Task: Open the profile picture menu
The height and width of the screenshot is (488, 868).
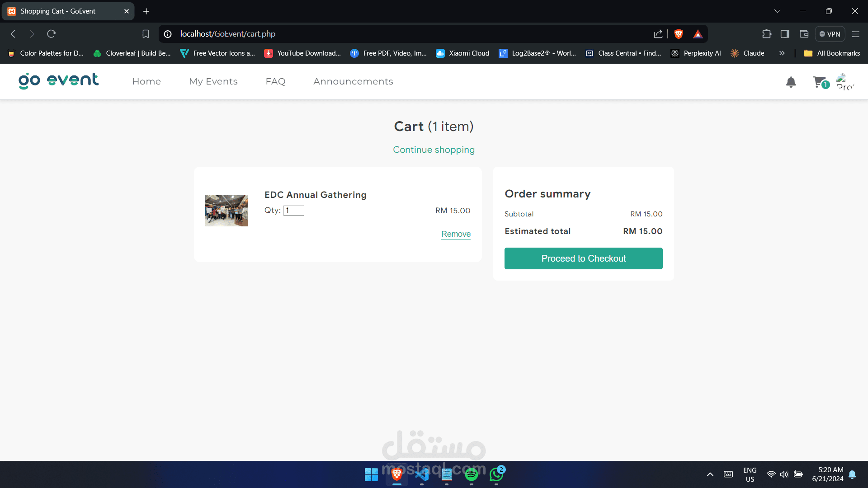Action: tap(844, 82)
